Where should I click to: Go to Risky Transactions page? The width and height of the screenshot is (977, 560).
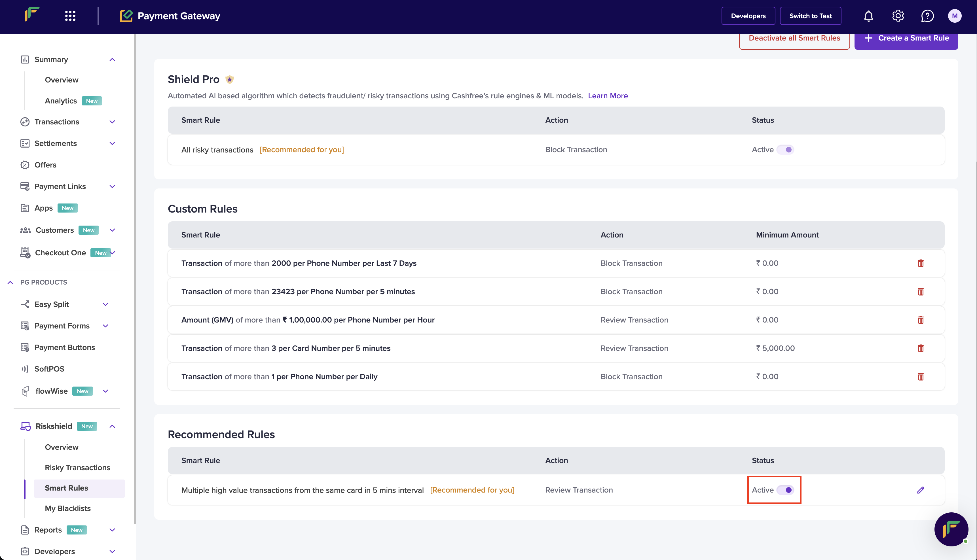(x=77, y=467)
